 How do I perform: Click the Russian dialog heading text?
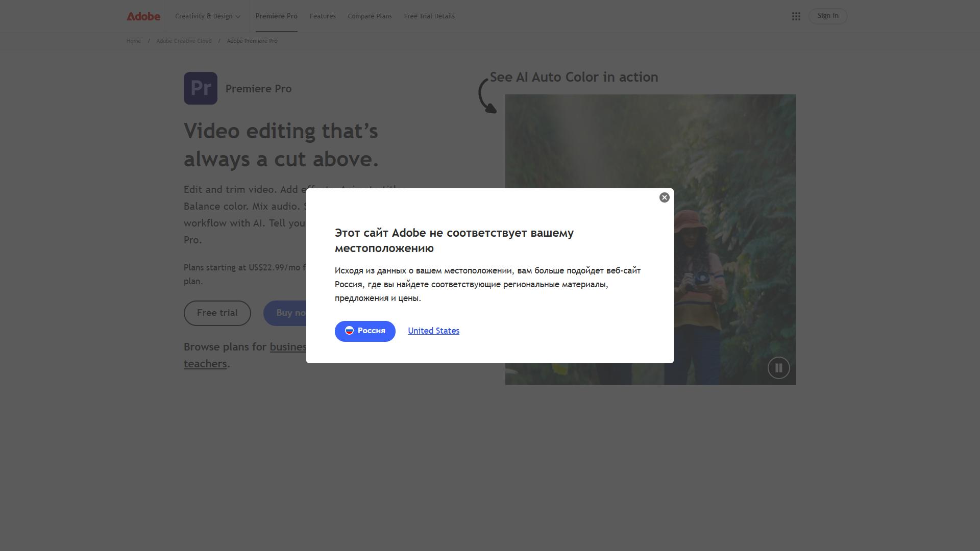[454, 240]
